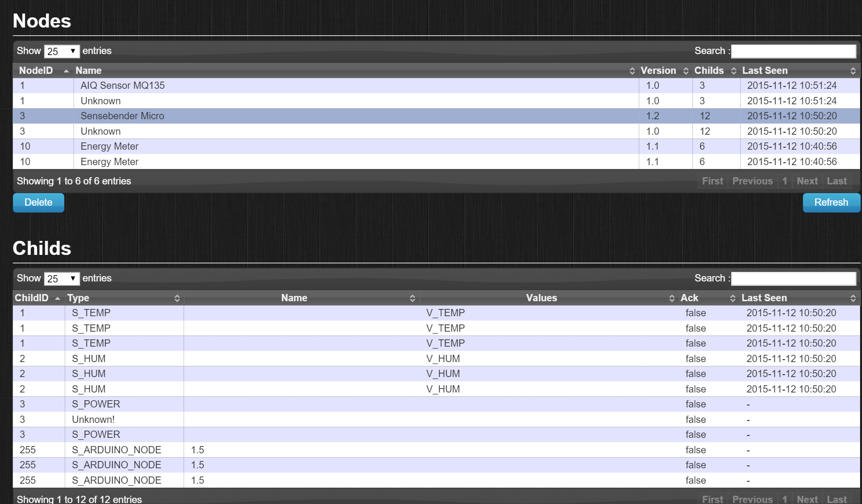This screenshot has height=504, width=862.
Task: Go to Last page of Nodes table
Action: coord(837,181)
